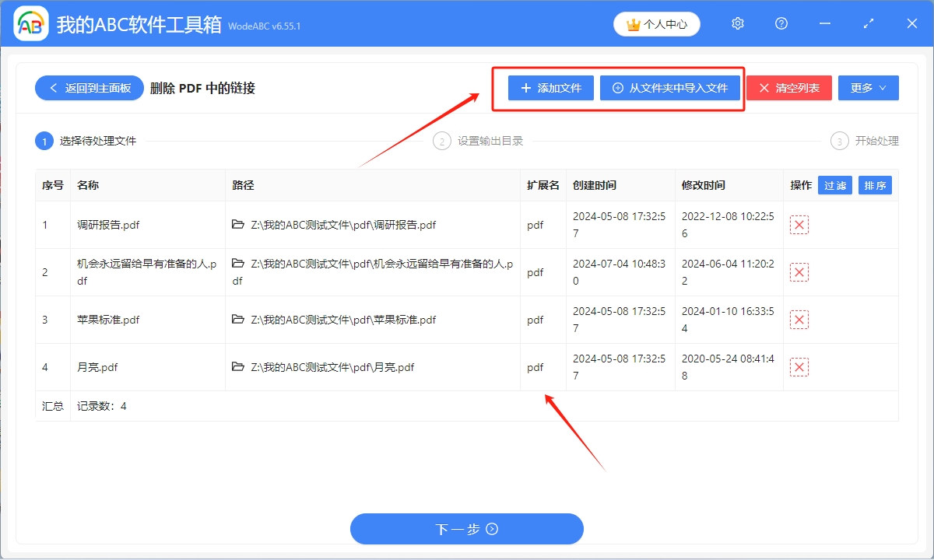Open the 排序 sorting control

coord(875,185)
